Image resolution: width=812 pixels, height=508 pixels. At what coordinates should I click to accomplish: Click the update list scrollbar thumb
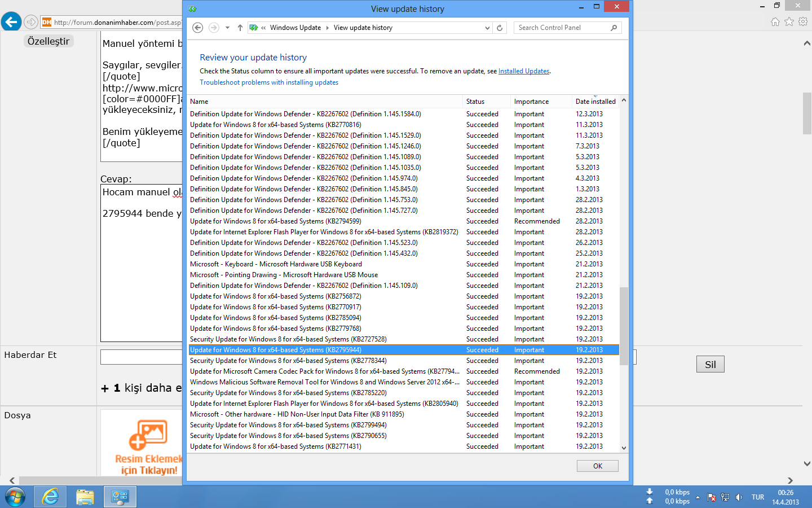[x=624, y=326]
